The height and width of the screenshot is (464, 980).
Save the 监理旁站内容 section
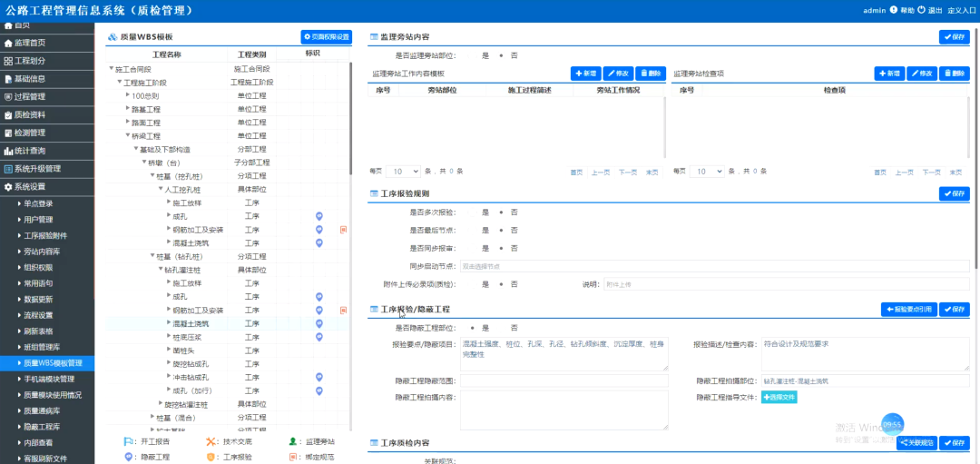point(955,37)
